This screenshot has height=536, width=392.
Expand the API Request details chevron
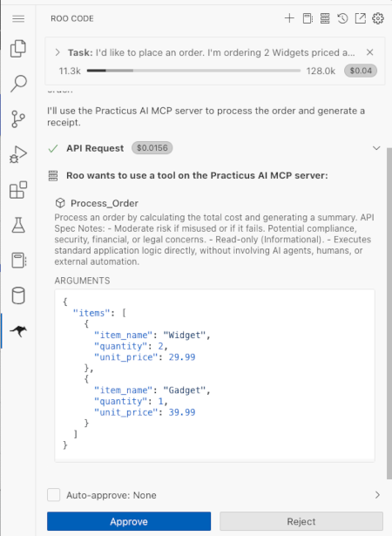(x=376, y=148)
